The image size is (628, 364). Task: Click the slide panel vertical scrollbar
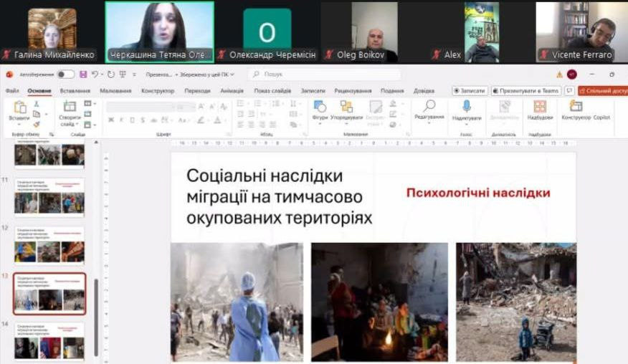[97, 315]
